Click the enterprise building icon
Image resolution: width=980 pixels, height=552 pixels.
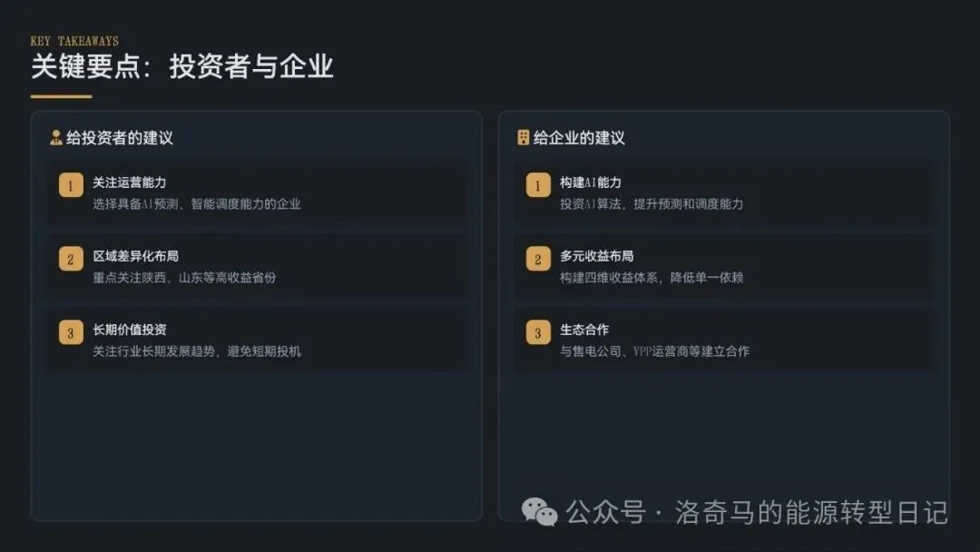click(x=524, y=137)
